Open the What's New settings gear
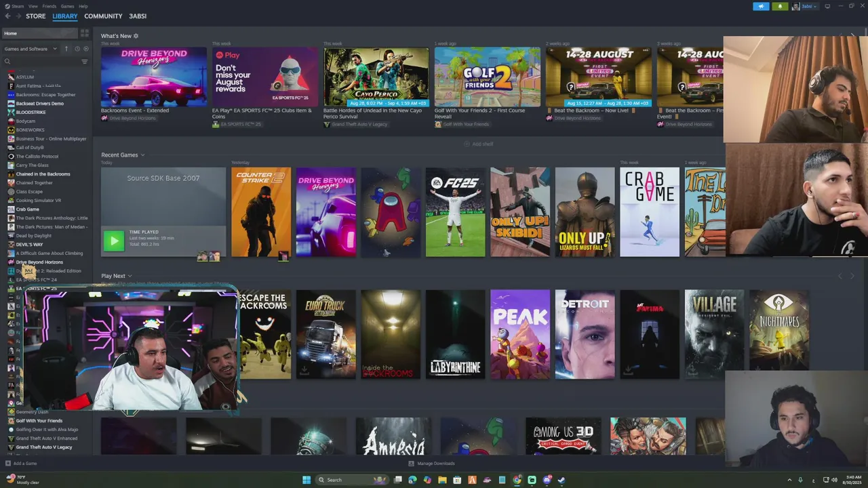The width and height of the screenshot is (868, 488). tap(136, 36)
